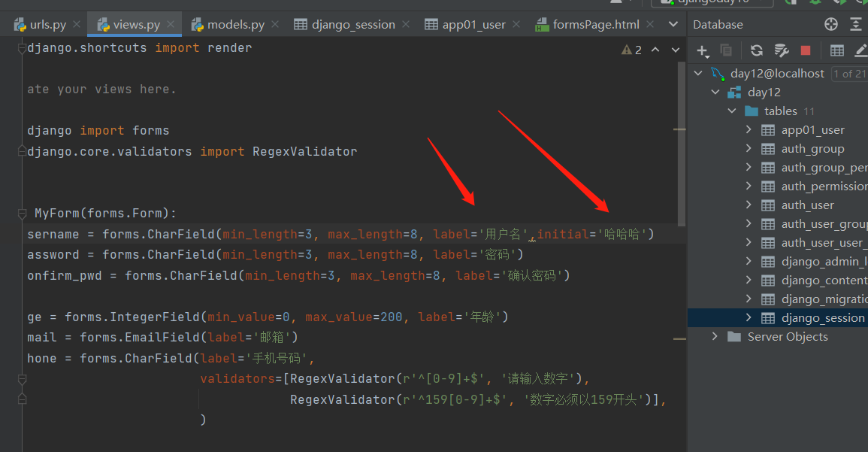Open the table editor icon in Database toolbar
Screen dimensions: 868x452
[837, 50]
